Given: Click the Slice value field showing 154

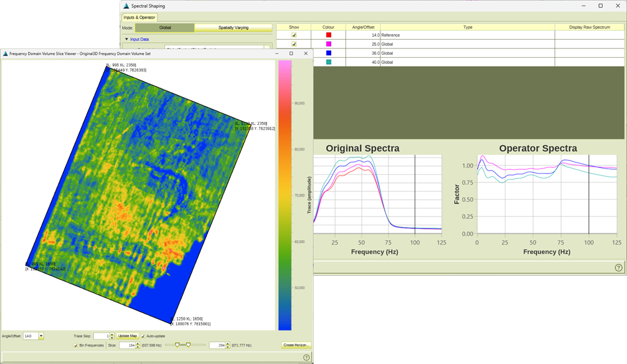Looking at the screenshot, I should click(x=127, y=345).
